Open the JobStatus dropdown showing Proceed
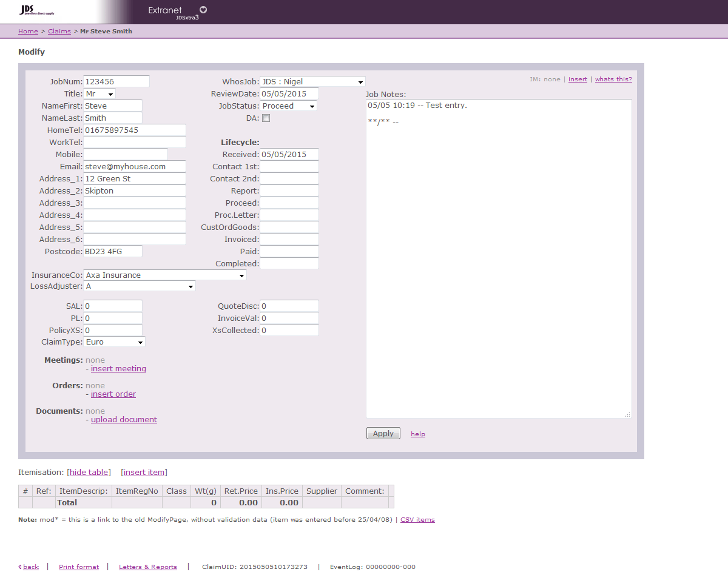Image resolution: width=728 pixels, height=586 pixels. tap(288, 106)
